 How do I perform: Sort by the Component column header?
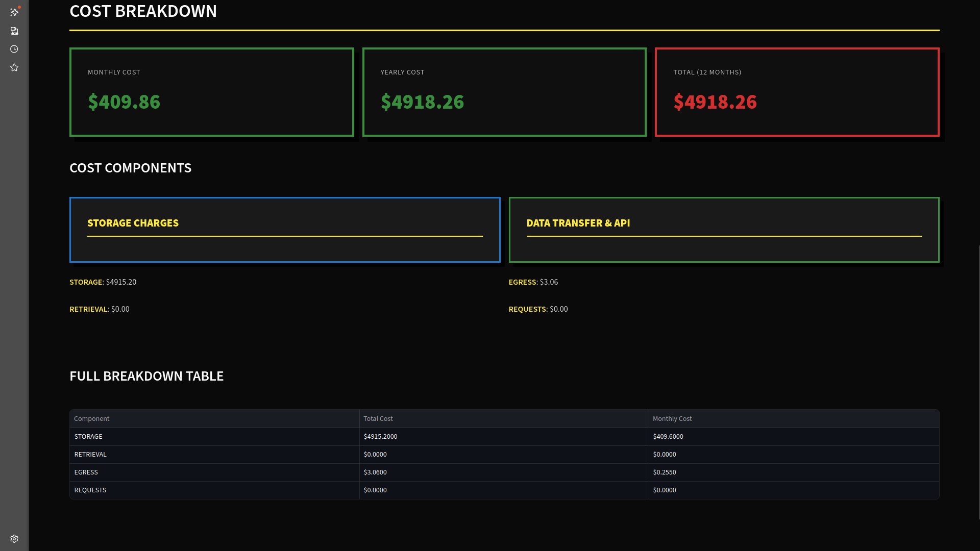coord(92,418)
